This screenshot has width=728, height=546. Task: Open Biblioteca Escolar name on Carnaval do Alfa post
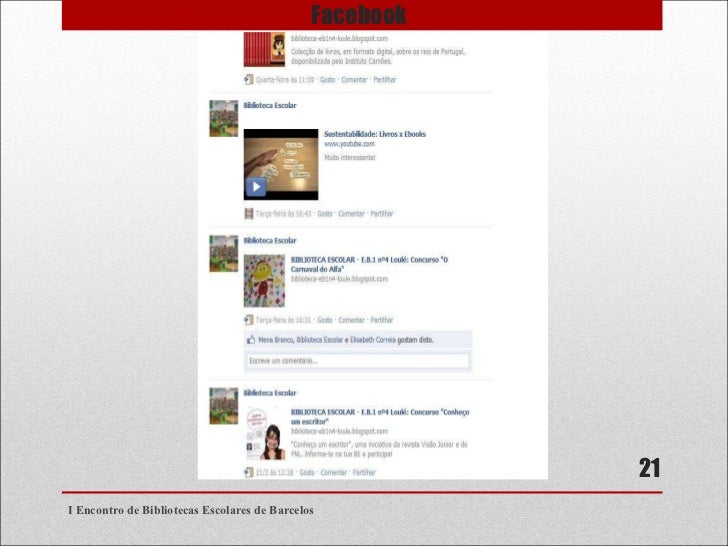pyautogui.click(x=270, y=240)
